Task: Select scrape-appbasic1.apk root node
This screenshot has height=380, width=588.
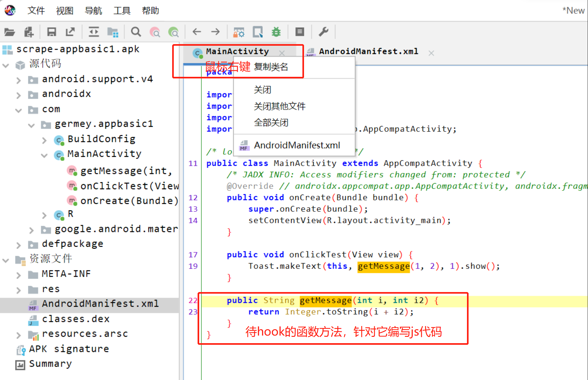Action: click(78, 49)
